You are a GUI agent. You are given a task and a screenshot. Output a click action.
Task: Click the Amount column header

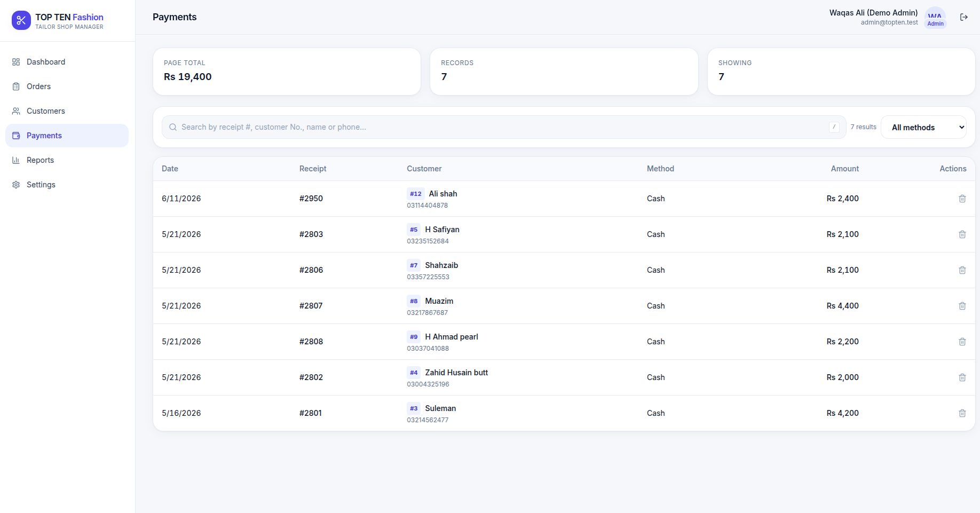[844, 169]
